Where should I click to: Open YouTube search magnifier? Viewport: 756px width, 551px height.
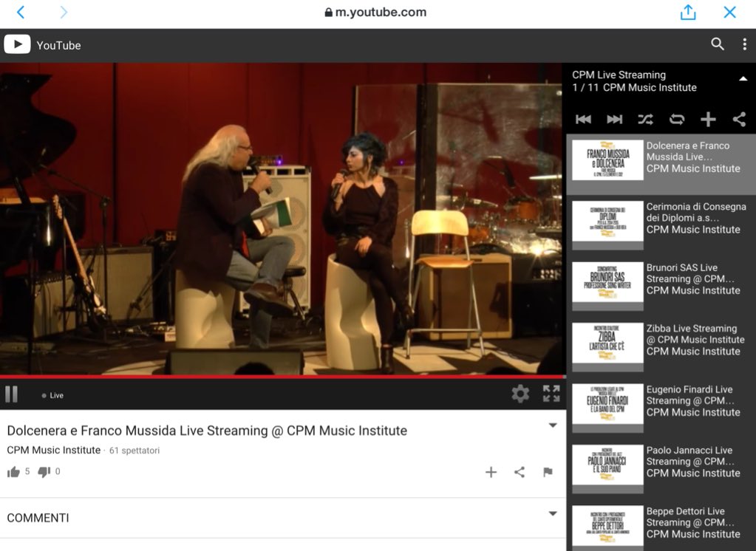point(718,44)
